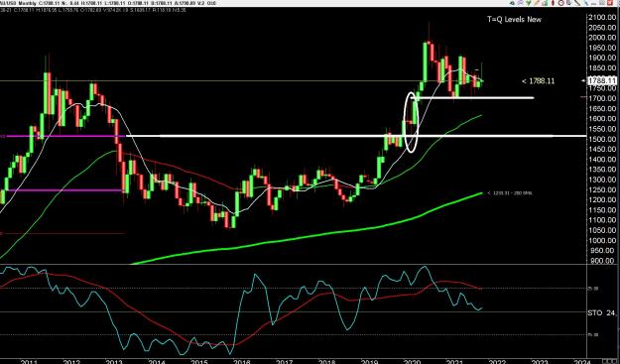Click the 2016 year label on time axis

[x=242, y=361]
